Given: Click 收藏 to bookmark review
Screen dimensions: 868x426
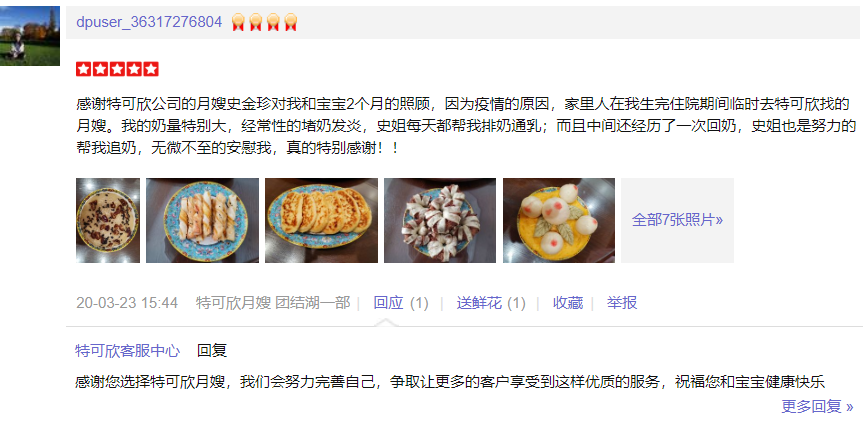Looking at the screenshot, I should (x=567, y=303).
